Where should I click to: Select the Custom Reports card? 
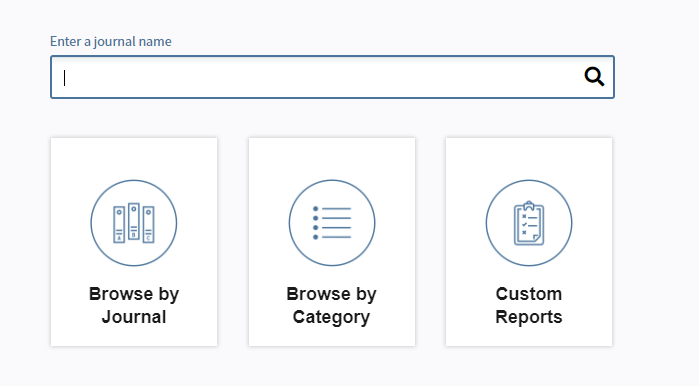[x=529, y=242]
